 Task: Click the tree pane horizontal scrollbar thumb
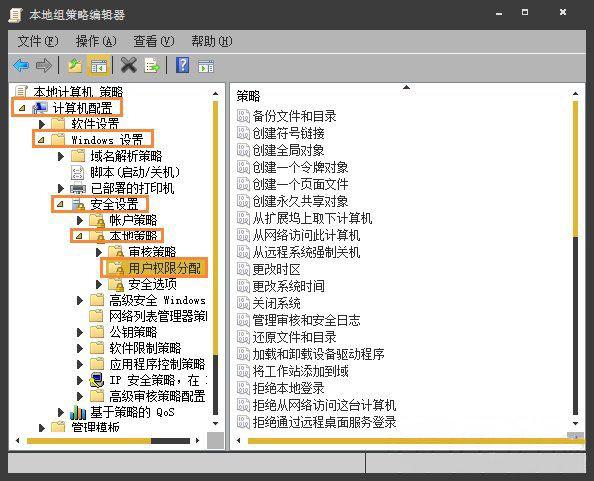[89, 441]
